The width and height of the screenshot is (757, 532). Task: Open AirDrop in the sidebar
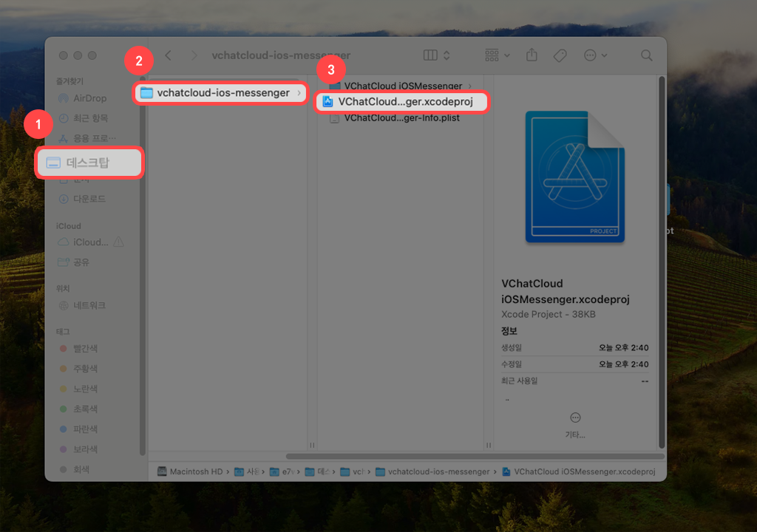click(x=89, y=98)
